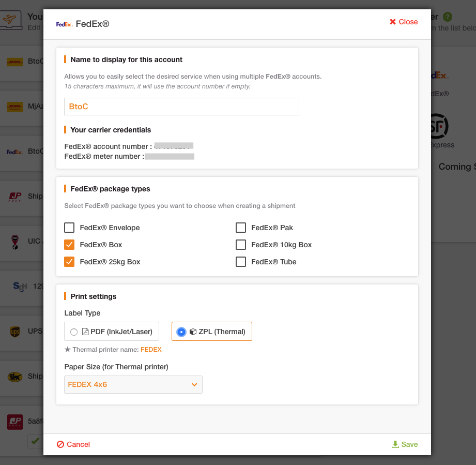476x465 pixels.
Task: Click the thermal box icon beside ZPL
Action: (193, 332)
